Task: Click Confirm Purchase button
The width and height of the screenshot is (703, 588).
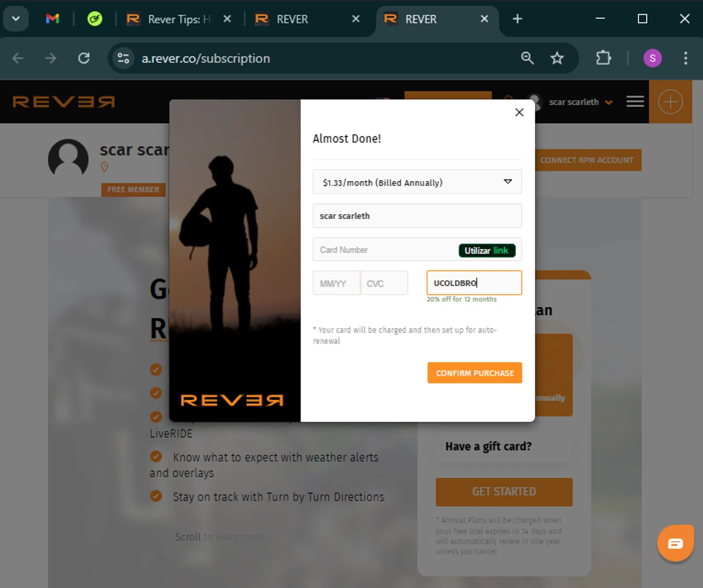Action: click(474, 373)
